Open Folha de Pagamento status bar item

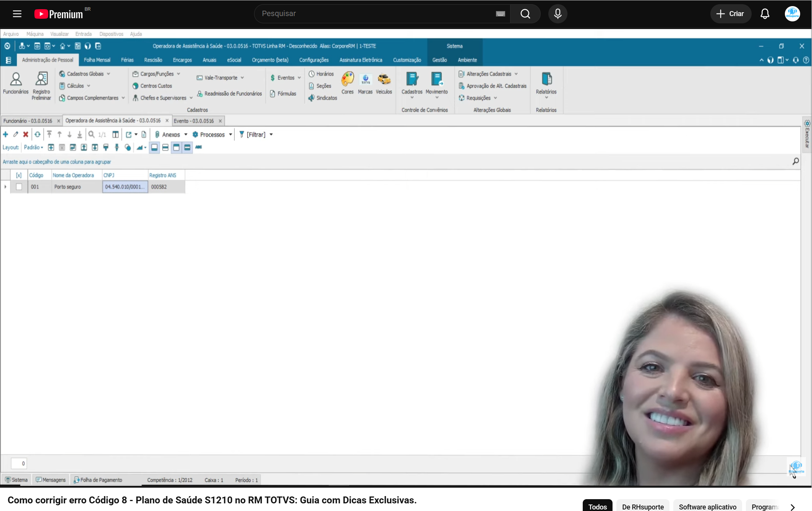pos(98,480)
